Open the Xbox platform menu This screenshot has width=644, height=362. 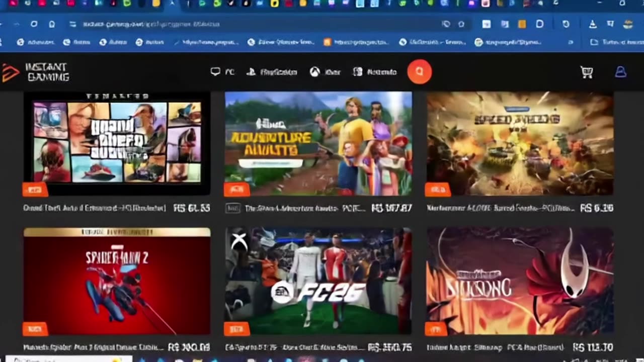(x=325, y=72)
